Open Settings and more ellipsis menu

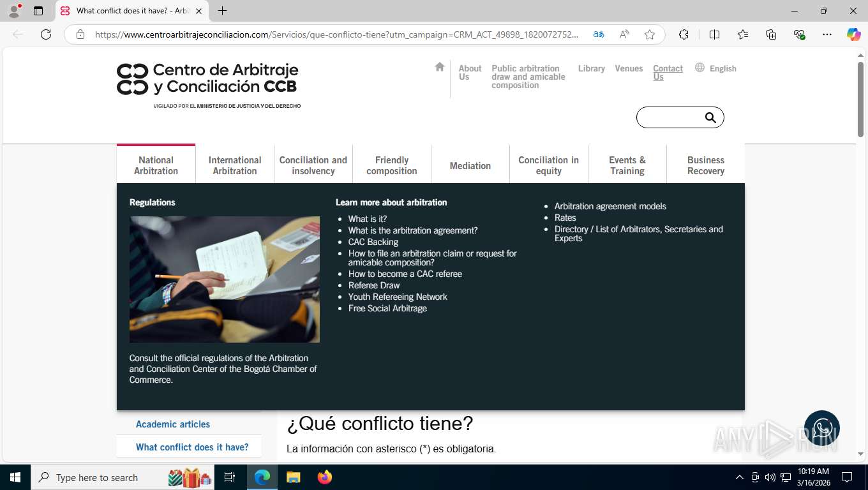(x=827, y=34)
